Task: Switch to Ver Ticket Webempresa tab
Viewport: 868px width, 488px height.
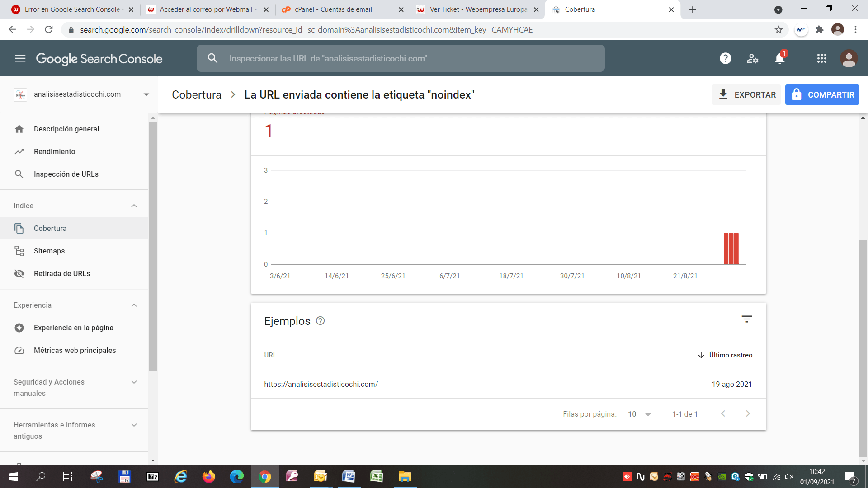Action: [x=478, y=9]
